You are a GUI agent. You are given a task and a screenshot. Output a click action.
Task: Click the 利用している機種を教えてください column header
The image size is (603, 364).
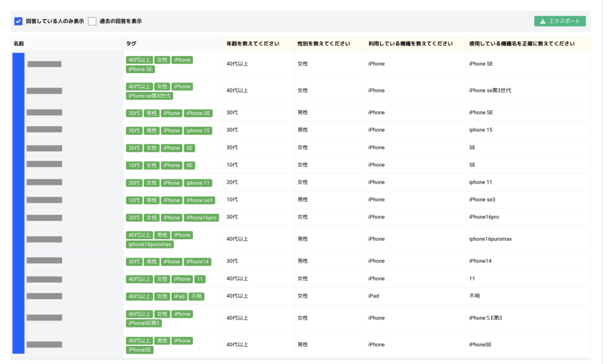tap(410, 44)
